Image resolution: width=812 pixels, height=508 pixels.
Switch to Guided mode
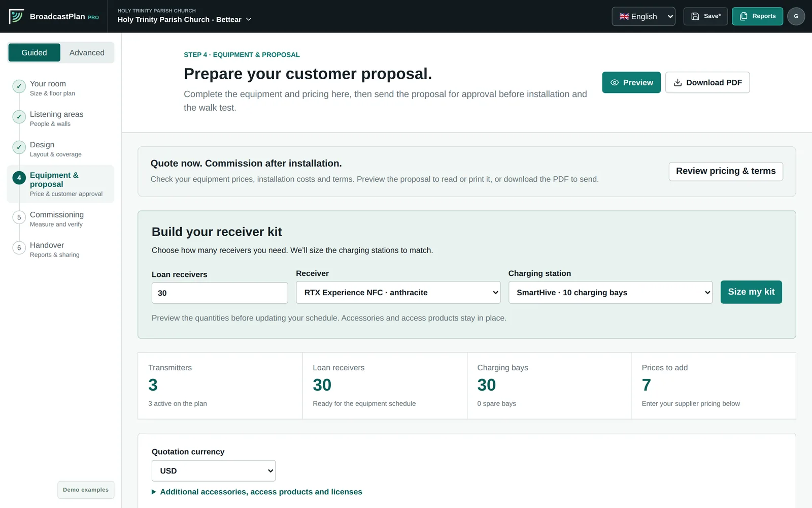coord(34,52)
